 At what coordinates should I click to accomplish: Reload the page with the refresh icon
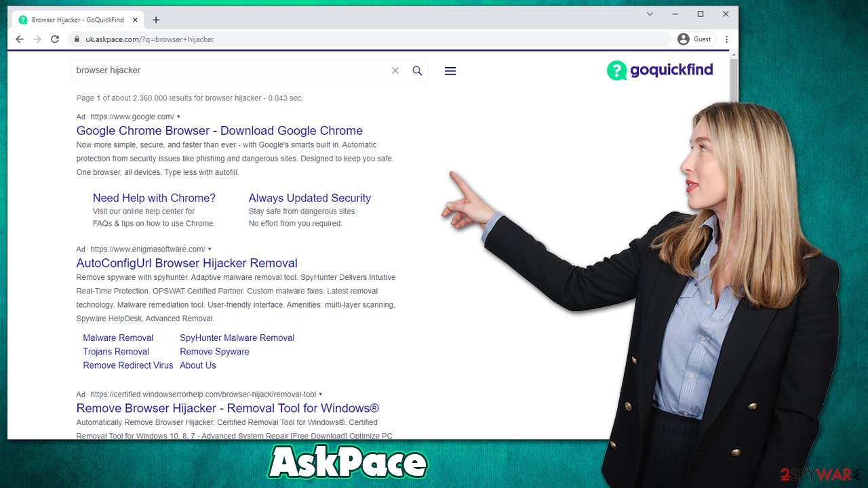[x=55, y=39]
